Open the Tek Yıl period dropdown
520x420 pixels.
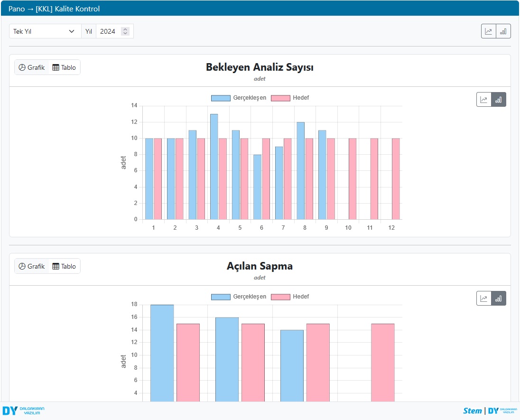pyautogui.click(x=45, y=31)
